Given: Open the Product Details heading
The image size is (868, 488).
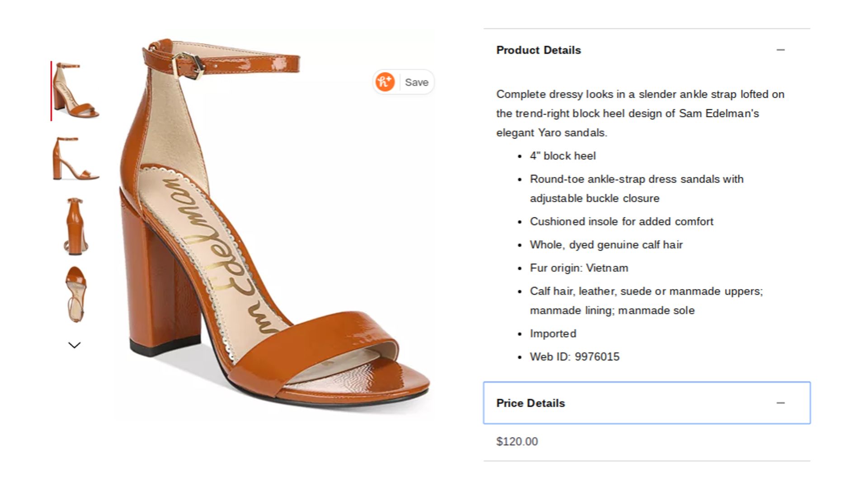Looking at the screenshot, I should [x=538, y=50].
